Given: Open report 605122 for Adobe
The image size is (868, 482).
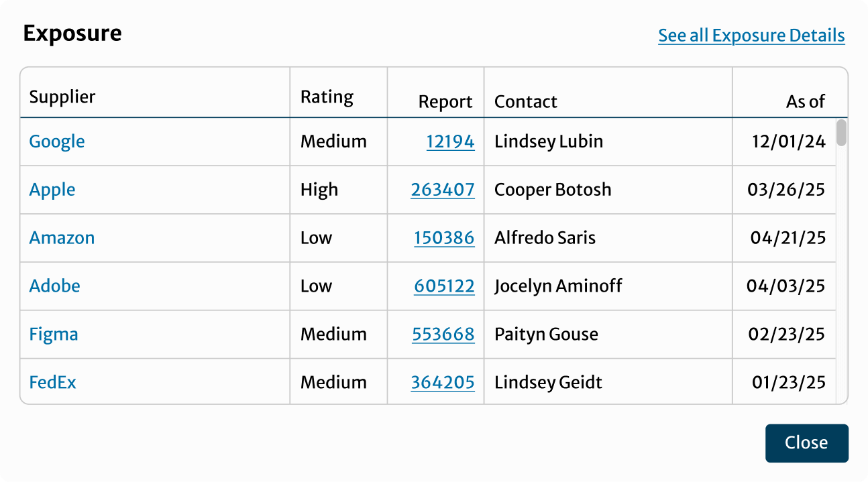Looking at the screenshot, I should tap(444, 286).
